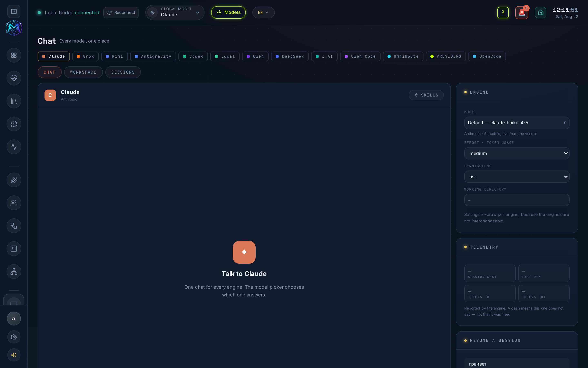Click the Reconnect button
The width and height of the screenshot is (588, 368).
[121, 12]
